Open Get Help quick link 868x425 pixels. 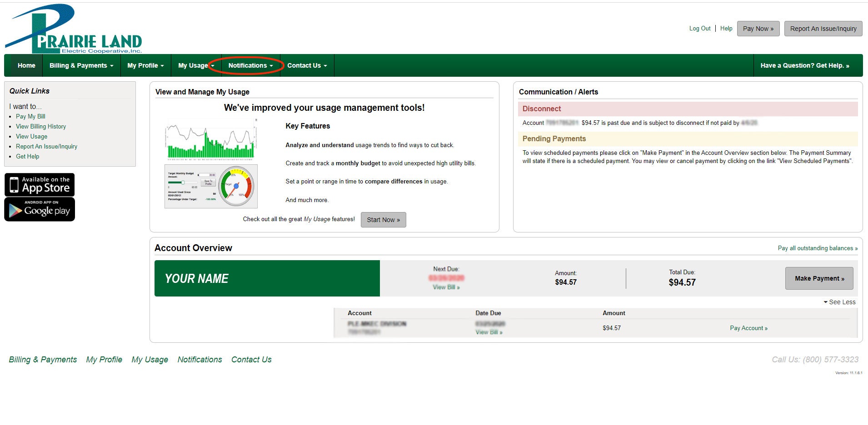pyautogui.click(x=27, y=156)
